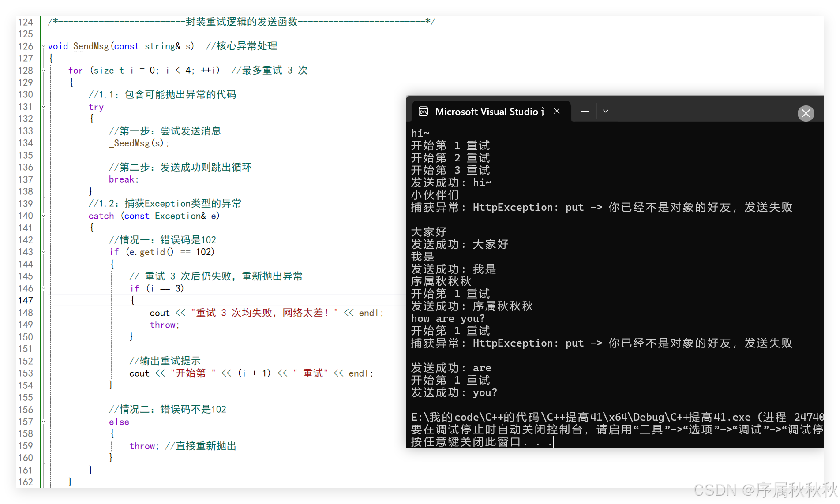Collapse the for loop at line 128

pos(43,70)
